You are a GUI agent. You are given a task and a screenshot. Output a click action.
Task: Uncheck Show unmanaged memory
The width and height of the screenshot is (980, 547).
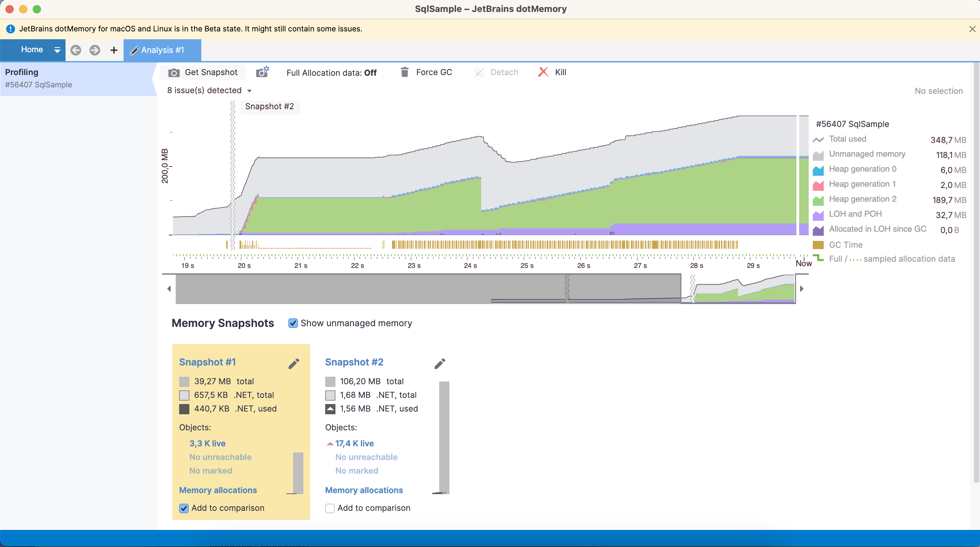tap(292, 323)
